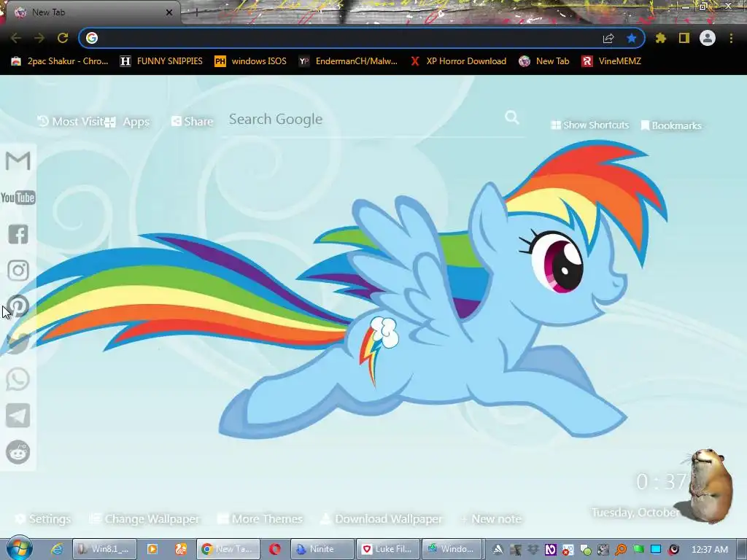Viewport: 747px width, 560px height.
Task: Click the Dropbox tray icon
Action: [x=533, y=550]
